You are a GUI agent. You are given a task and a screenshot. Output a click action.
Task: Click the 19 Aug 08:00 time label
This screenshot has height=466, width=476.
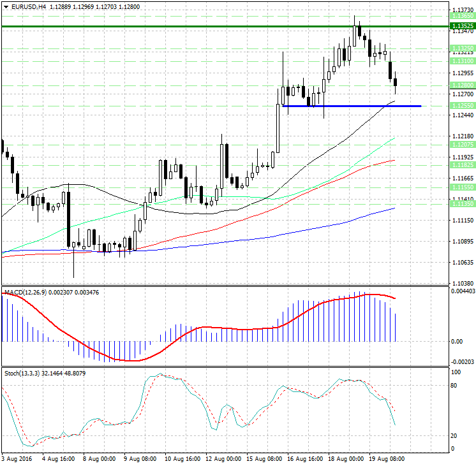(389, 458)
